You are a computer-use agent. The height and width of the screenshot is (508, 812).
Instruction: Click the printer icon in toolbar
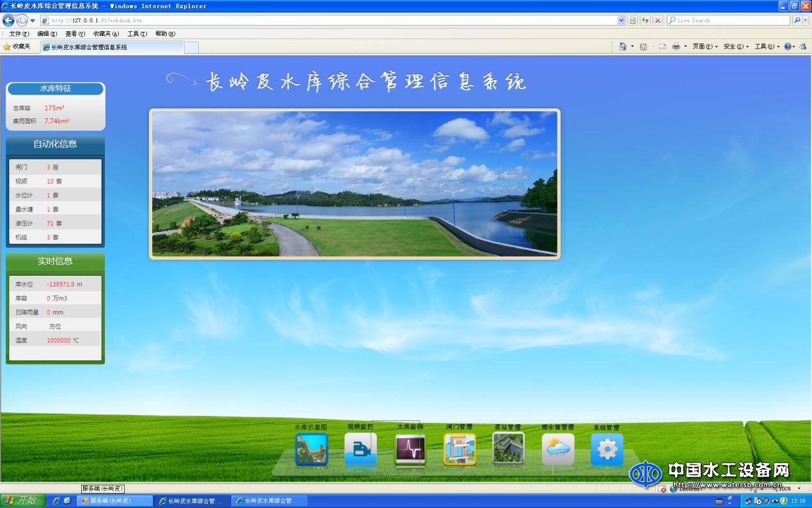tap(676, 47)
